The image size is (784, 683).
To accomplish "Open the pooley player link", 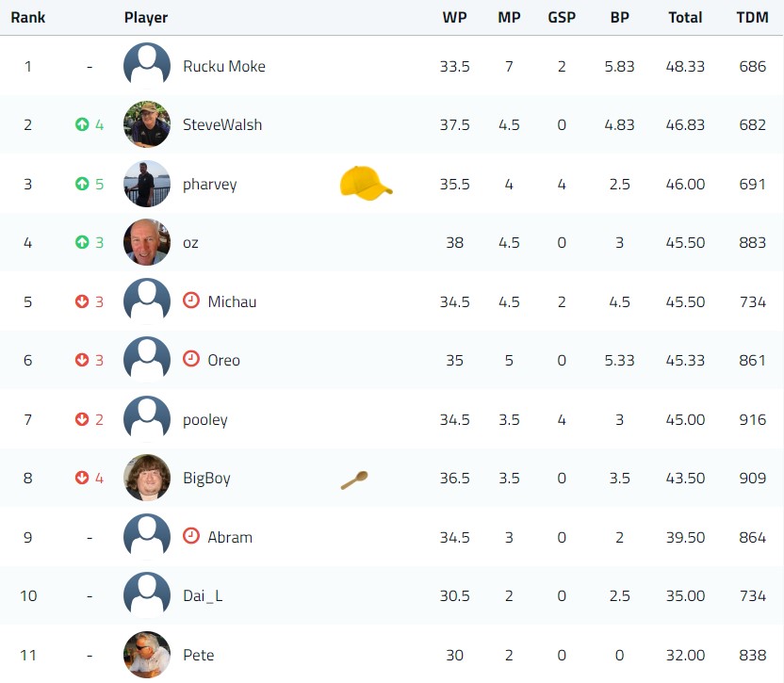I will click(x=205, y=419).
